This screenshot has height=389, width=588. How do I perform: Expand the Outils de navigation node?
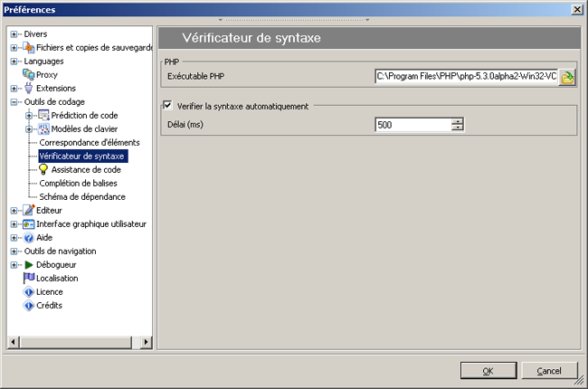pyautogui.click(x=14, y=251)
